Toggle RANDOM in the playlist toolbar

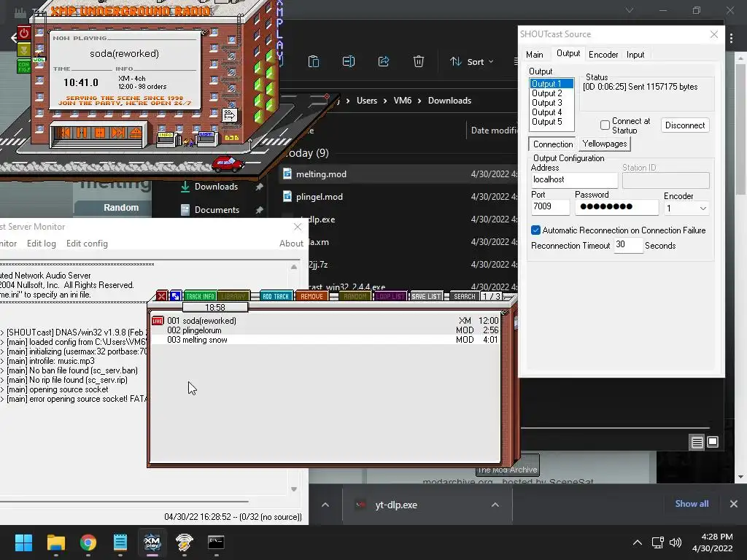click(x=355, y=296)
